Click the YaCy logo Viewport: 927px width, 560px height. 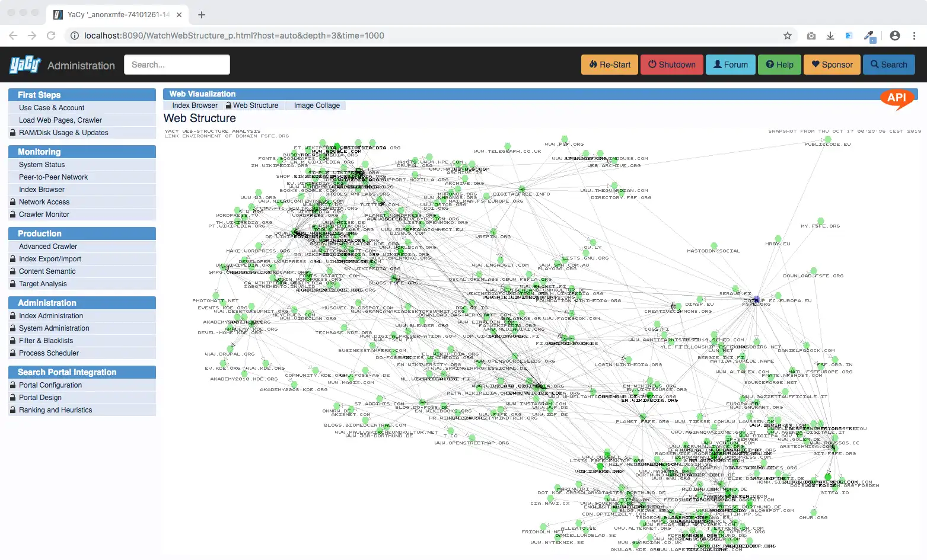click(25, 65)
